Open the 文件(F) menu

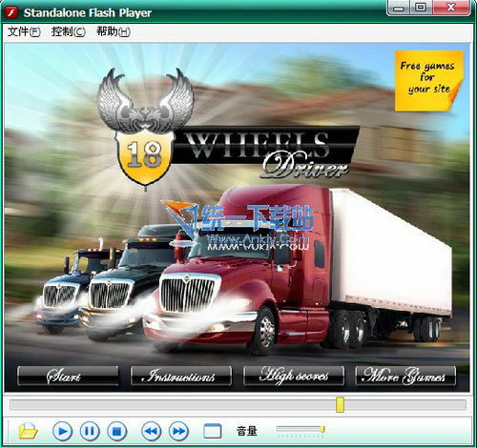pos(24,31)
